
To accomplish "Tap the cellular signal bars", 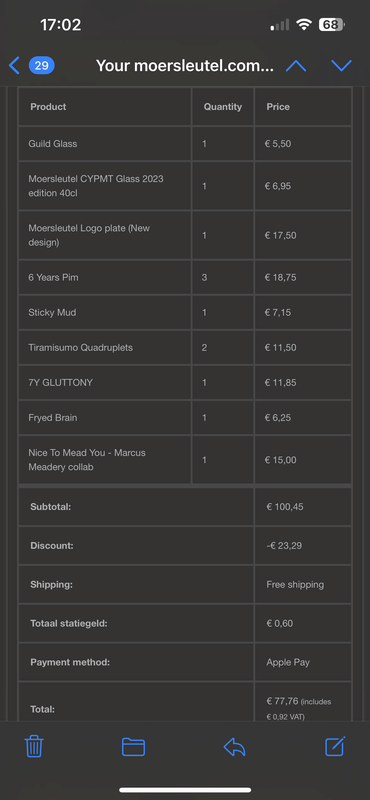I will (x=280, y=24).
